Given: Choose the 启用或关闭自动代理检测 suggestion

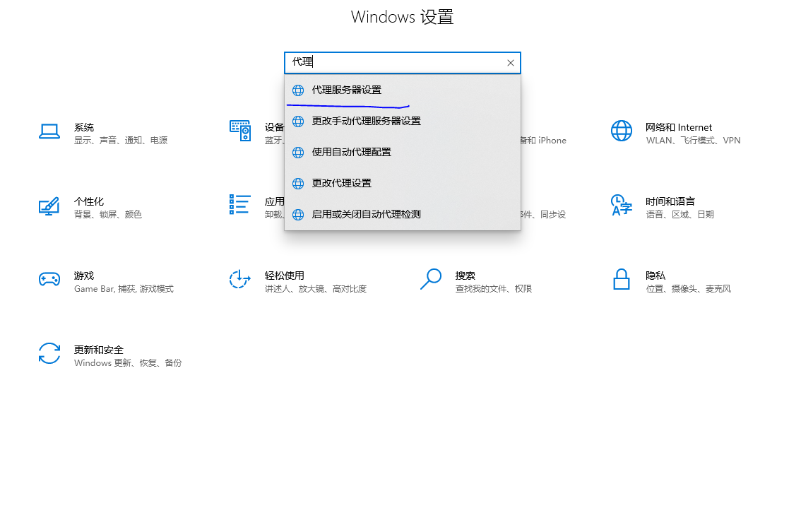Looking at the screenshot, I should 366,215.
